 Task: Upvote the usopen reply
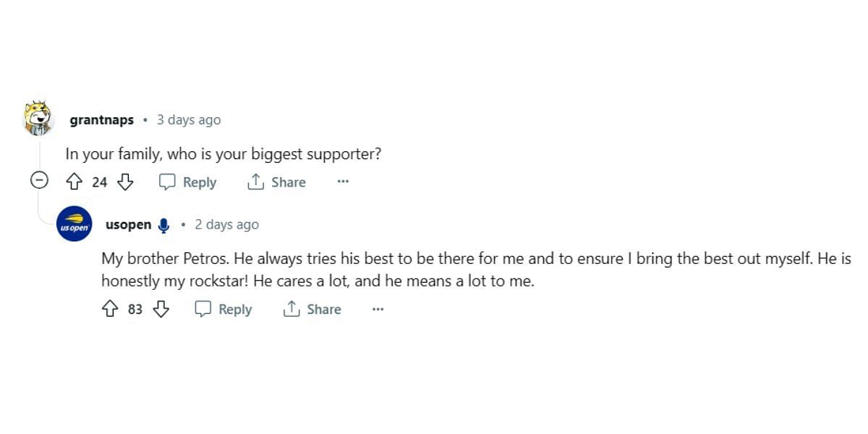110,309
